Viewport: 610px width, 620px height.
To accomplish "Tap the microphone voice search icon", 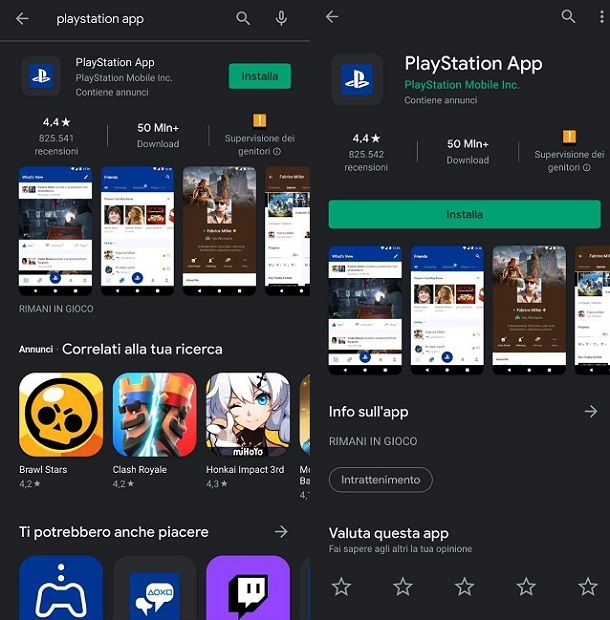I will [x=281, y=18].
